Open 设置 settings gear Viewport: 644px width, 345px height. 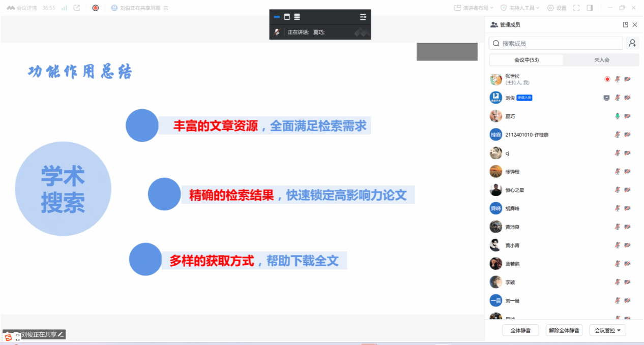pyautogui.click(x=557, y=8)
